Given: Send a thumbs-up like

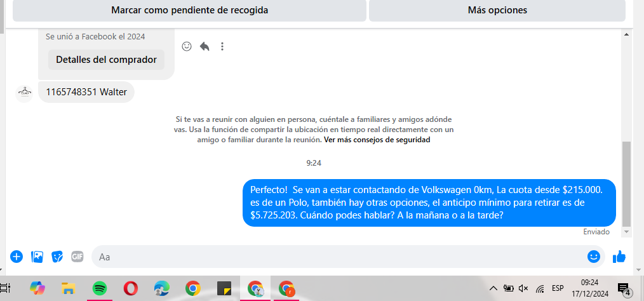Looking at the screenshot, I should pos(619,257).
